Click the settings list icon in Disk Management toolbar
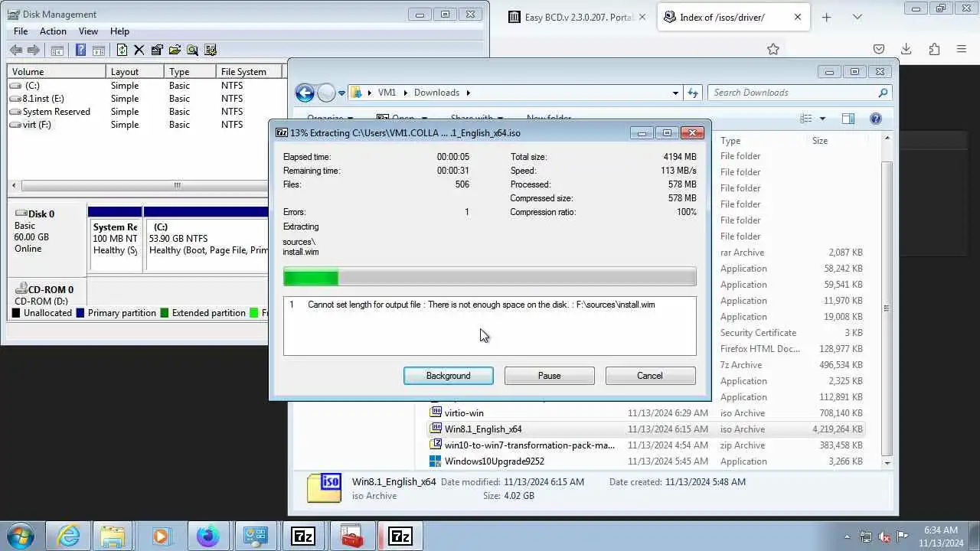The height and width of the screenshot is (551, 980). click(210, 51)
